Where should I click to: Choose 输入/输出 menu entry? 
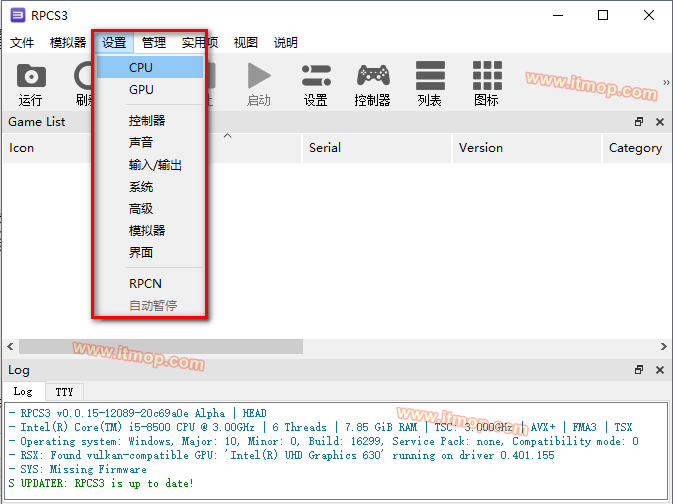pos(150,165)
